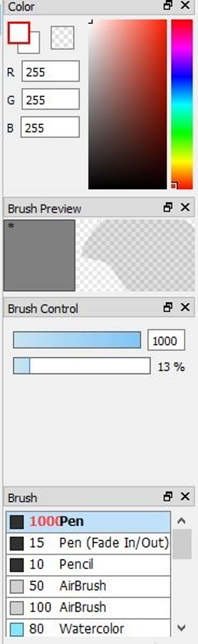Click the brush size 1000 field
Screen dimensions: 198x644
[x=166, y=340]
